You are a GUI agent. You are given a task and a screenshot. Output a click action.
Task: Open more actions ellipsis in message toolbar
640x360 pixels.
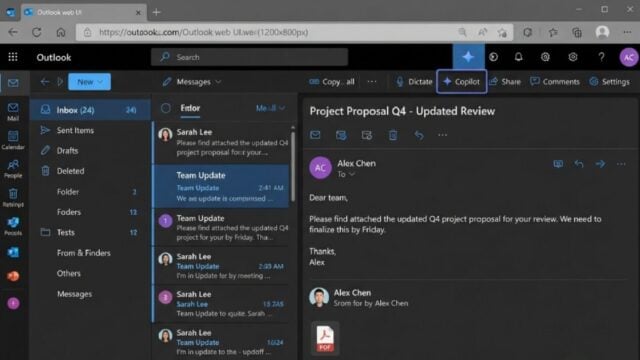(x=442, y=135)
